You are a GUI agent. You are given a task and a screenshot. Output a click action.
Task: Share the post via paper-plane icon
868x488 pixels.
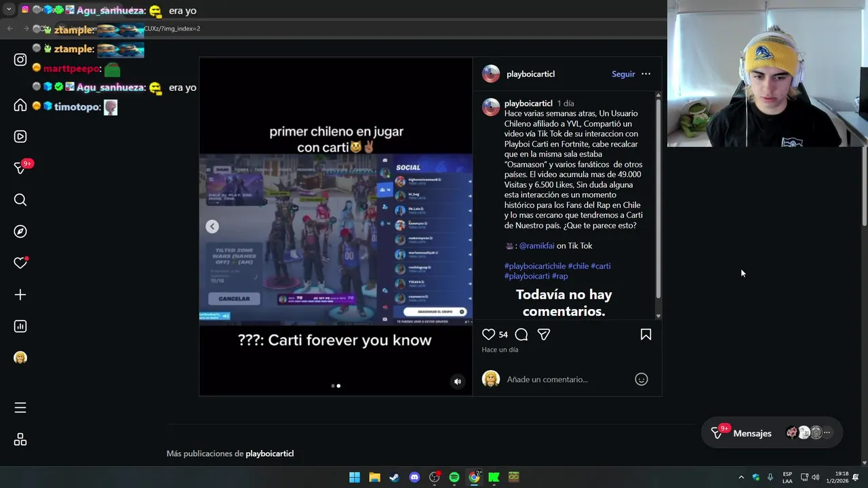point(543,334)
